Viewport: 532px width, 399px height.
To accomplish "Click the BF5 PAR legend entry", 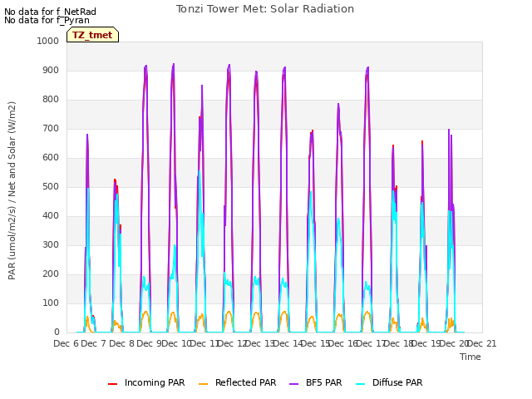I will click(316, 383).
